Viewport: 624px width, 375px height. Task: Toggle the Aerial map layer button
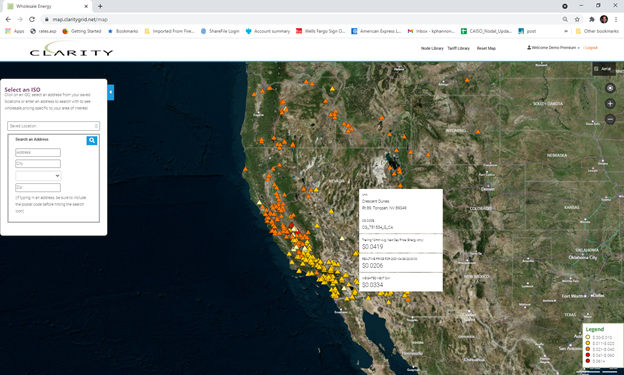click(603, 69)
